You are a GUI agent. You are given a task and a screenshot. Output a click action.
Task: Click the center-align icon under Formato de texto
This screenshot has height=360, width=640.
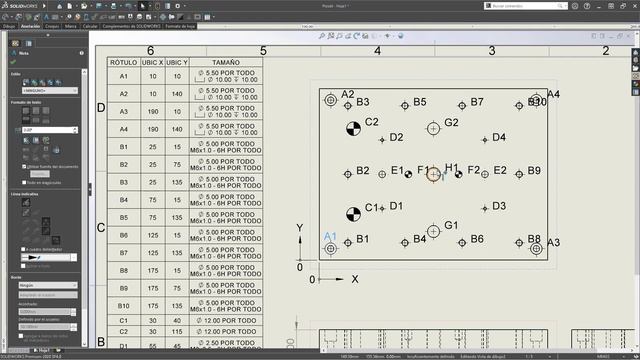pyautogui.click(x=36, y=111)
